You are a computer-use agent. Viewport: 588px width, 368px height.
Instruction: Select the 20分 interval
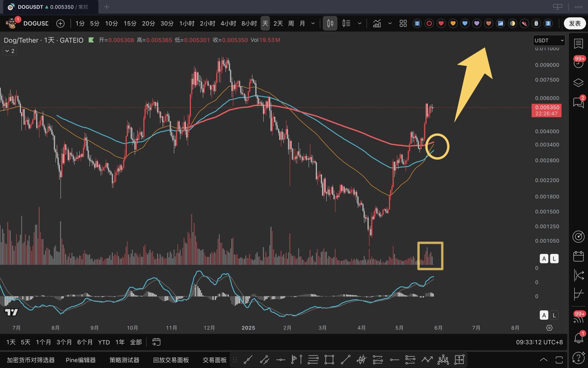[148, 23]
